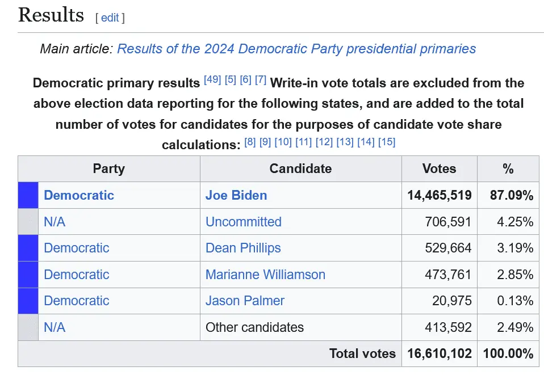The image size is (544, 392).
Task: Go to the Jason Palmer article
Action: (245, 301)
